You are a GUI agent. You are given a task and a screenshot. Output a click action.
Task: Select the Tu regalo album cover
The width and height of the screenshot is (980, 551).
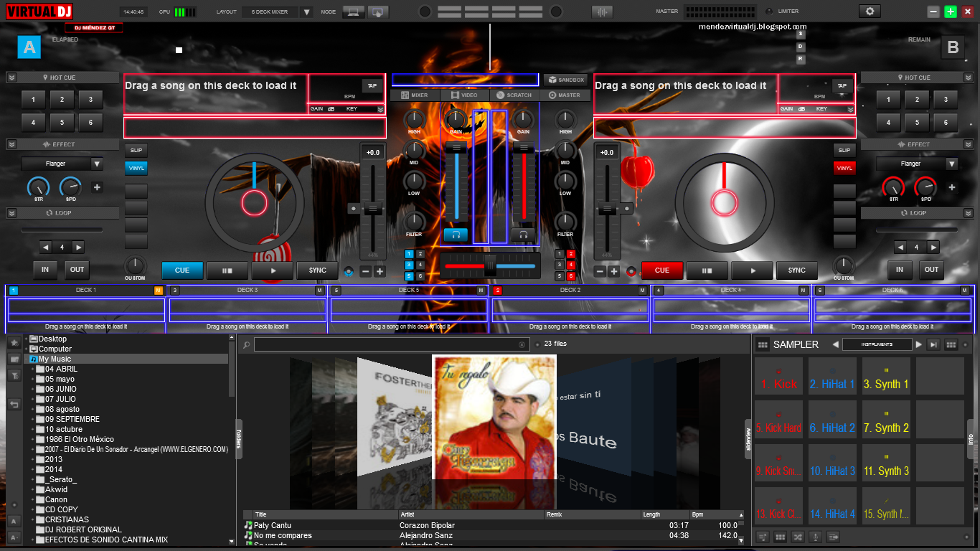(x=494, y=418)
